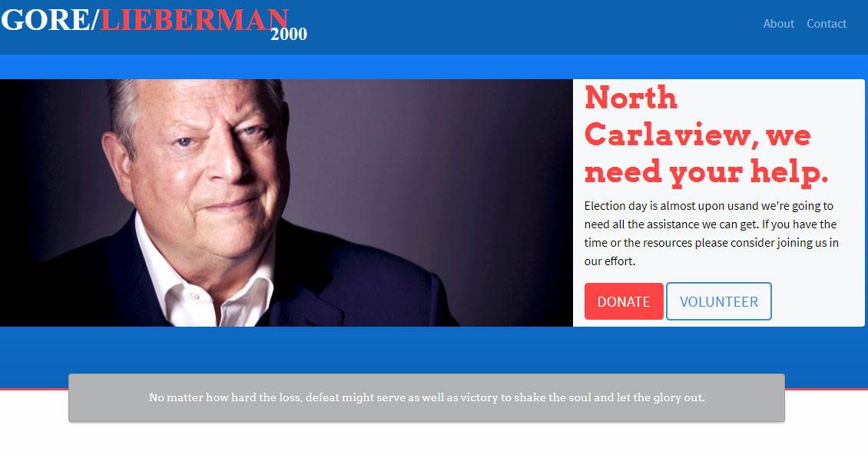Click the 'Election day is almost upon' paragraph
This screenshot has width=868, height=455.
point(711,234)
